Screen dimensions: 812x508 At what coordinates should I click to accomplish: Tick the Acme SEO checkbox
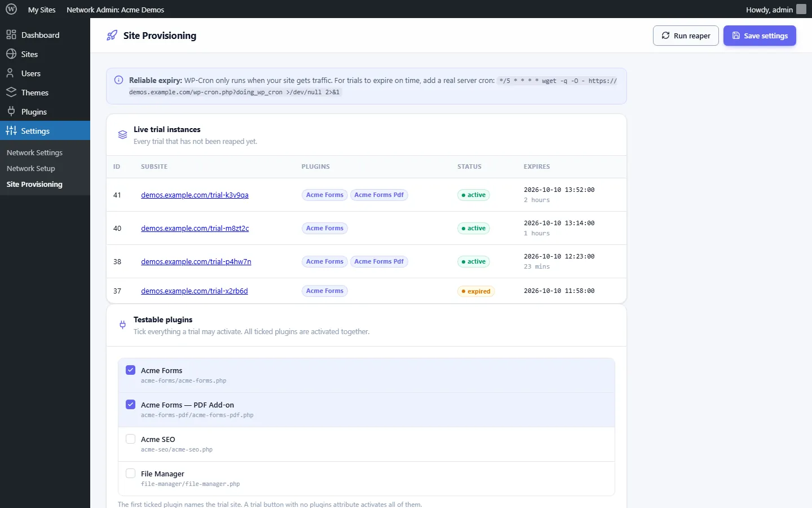tap(131, 439)
